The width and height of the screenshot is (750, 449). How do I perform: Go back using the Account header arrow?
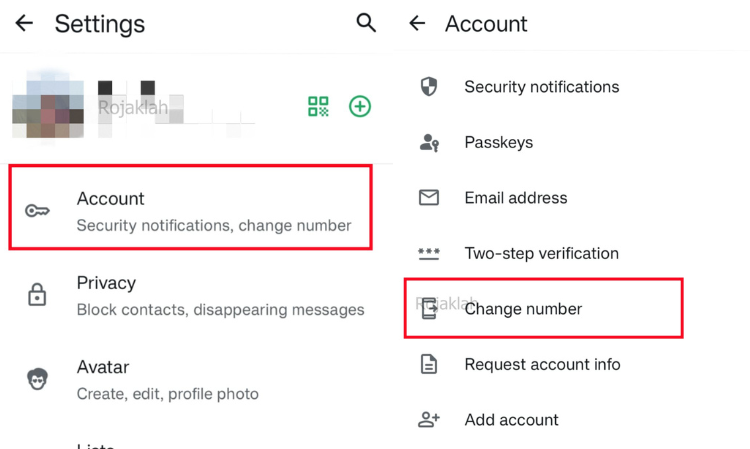click(x=418, y=23)
